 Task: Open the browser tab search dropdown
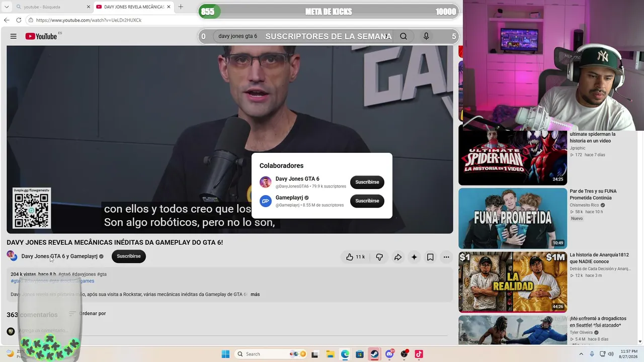7,7
